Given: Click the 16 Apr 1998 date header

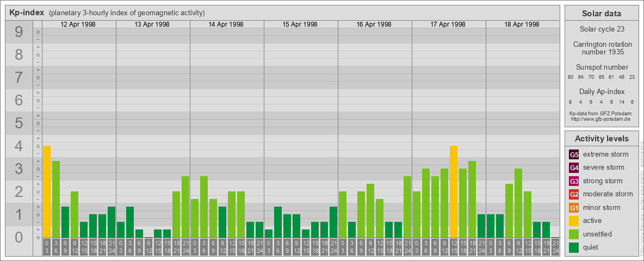Looking at the screenshot, I should pos(374,24).
